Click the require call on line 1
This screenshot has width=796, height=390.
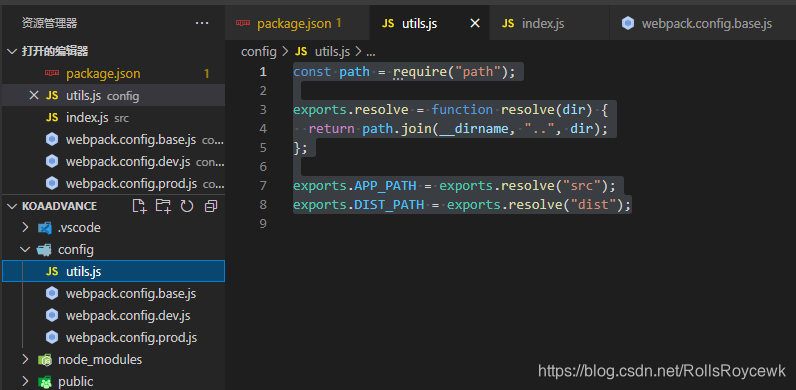point(420,72)
